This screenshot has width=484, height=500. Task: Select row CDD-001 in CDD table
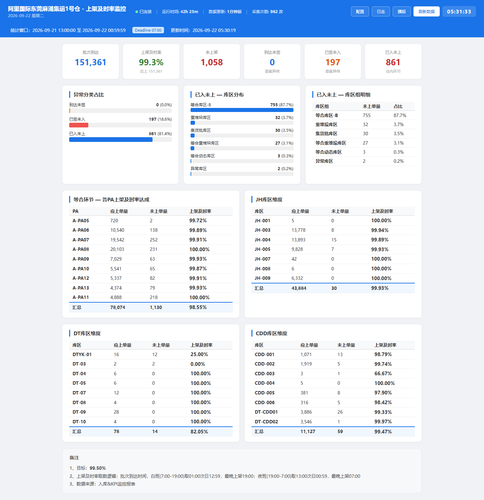coord(333,354)
